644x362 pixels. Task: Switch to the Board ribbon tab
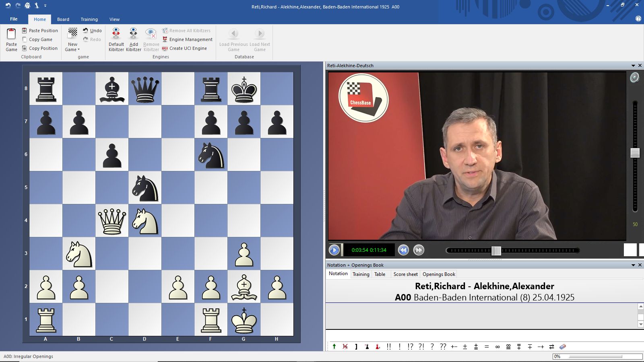point(63,19)
